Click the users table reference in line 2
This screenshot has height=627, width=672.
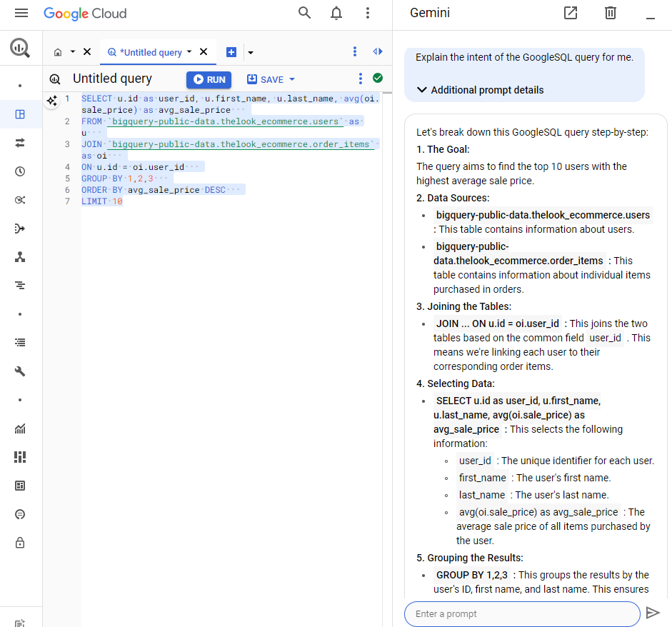(x=226, y=121)
